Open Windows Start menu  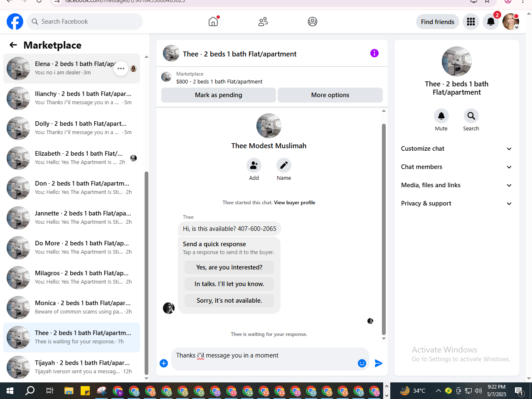(10, 391)
